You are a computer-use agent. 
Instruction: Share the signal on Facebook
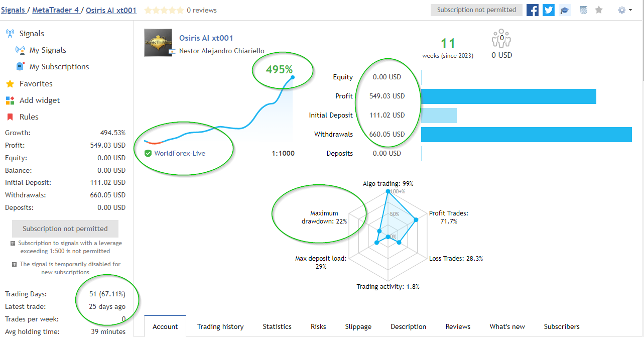tap(533, 10)
